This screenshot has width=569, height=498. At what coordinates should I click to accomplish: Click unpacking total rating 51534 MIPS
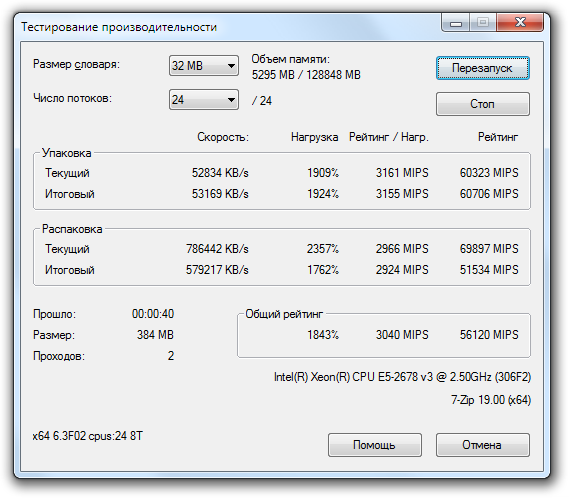click(489, 270)
